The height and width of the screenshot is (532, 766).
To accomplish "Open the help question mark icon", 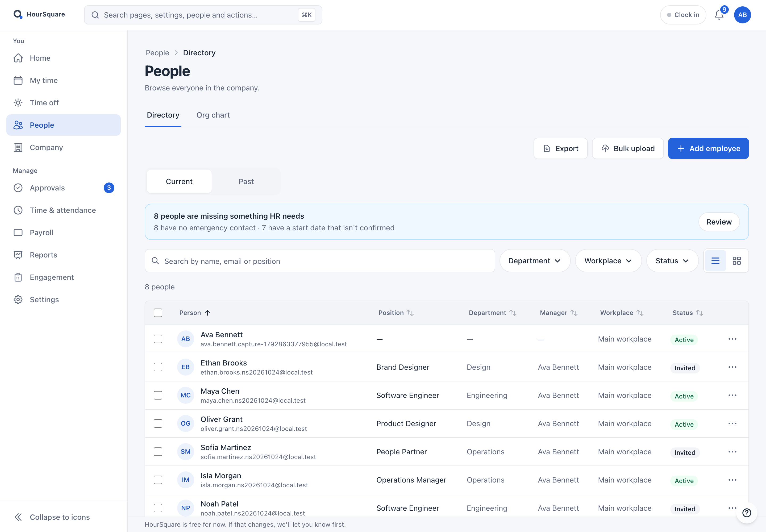I will click(747, 513).
